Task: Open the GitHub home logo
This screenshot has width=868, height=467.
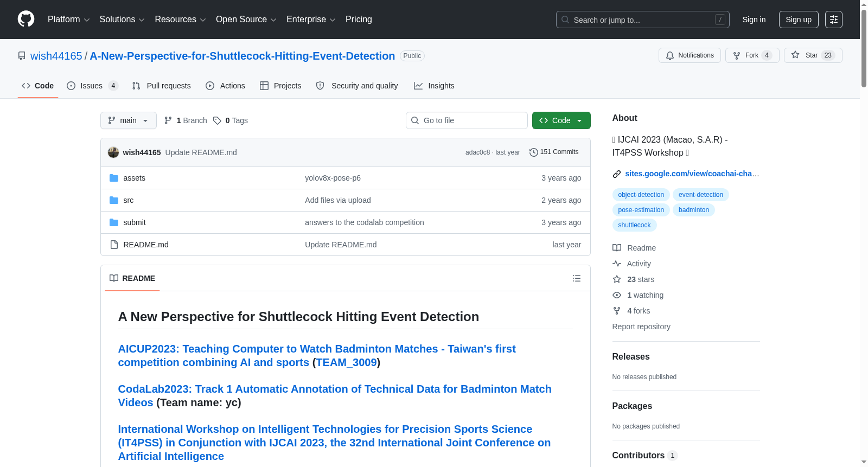Action: 26,19
